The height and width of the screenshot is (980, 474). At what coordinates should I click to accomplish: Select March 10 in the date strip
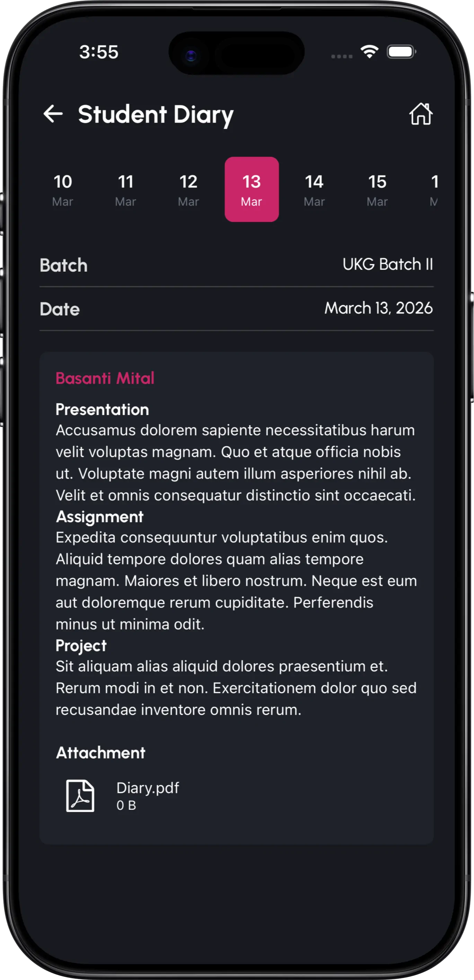click(x=63, y=189)
